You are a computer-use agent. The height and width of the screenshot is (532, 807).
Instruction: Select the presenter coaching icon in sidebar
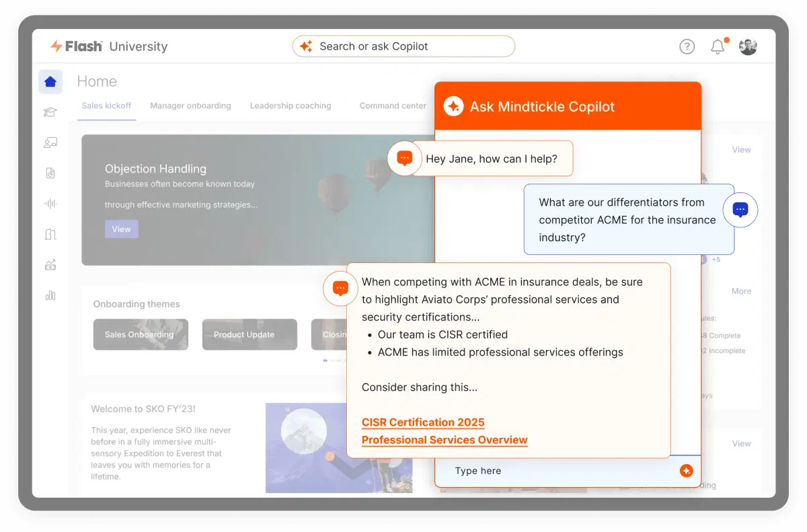tap(50, 143)
